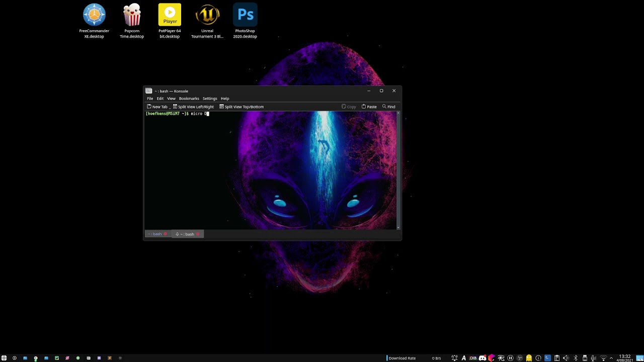Image resolution: width=644 pixels, height=362 pixels.
Task: Click the Chrome icon in taskbar
Action: pyautogui.click(x=36, y=358)
